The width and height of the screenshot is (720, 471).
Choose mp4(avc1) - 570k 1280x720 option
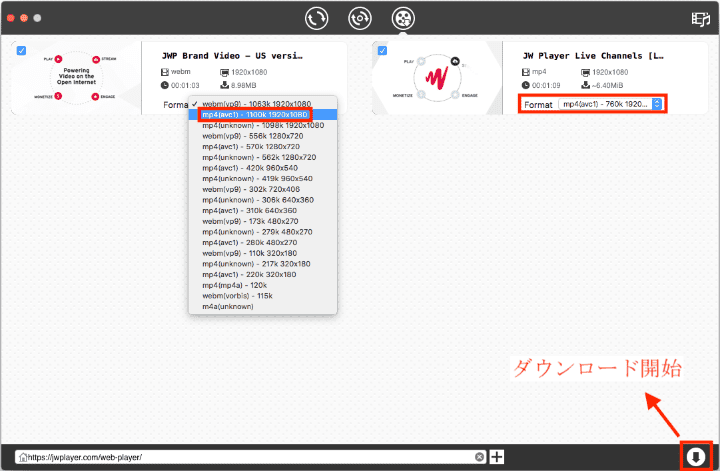[x=263, y=146]
